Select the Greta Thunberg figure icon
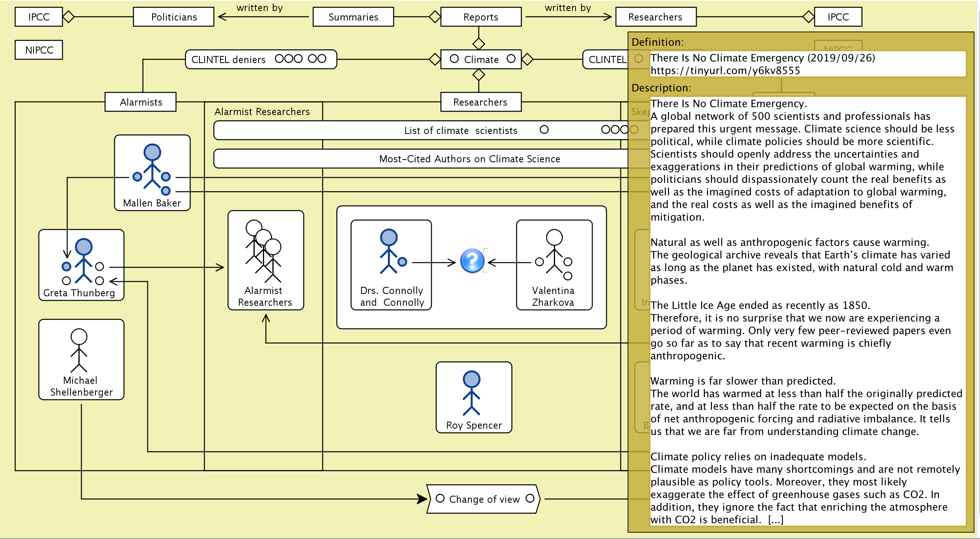This screenshot has height=539, width=980. pos(84,261)
